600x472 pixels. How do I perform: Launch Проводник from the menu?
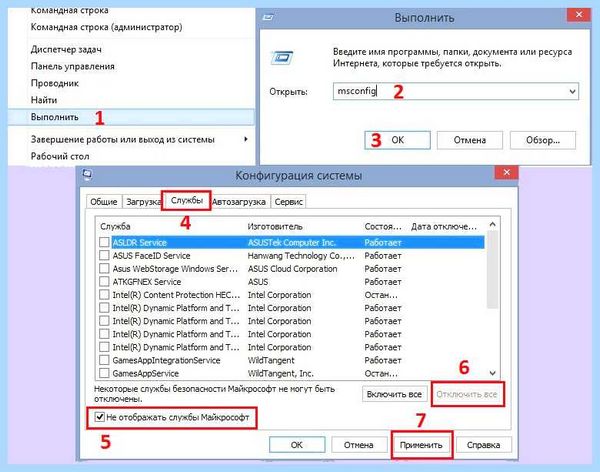coord(55,83)
